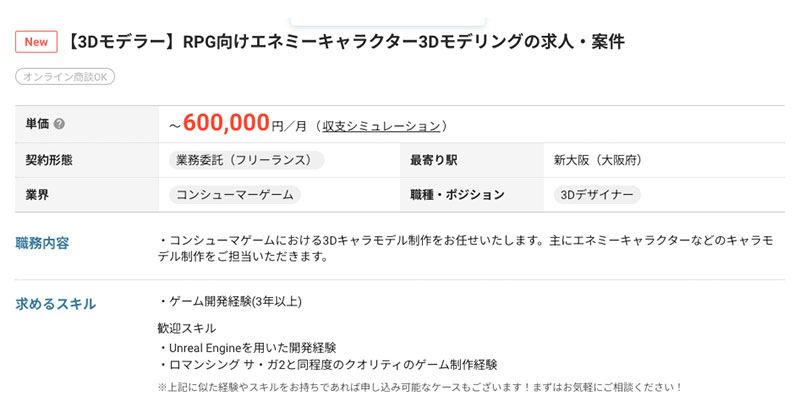The height and width of the screenshot is (420, 800).
Task: Click the オンライン商談OK tag
Action: pyautogui.click(x=65, y=77)
